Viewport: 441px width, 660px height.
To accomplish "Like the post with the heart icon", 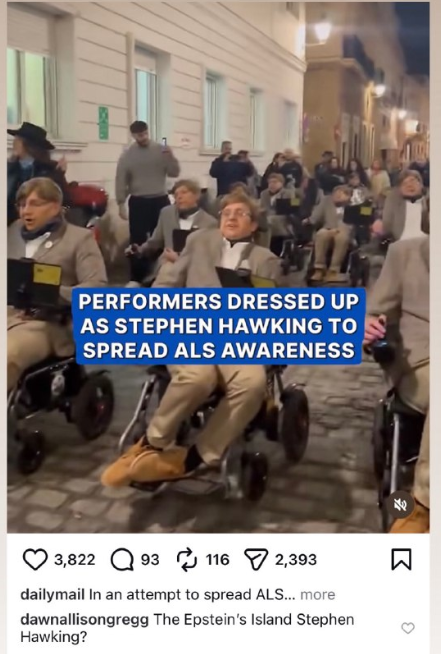I will click(x=35, y=559).
